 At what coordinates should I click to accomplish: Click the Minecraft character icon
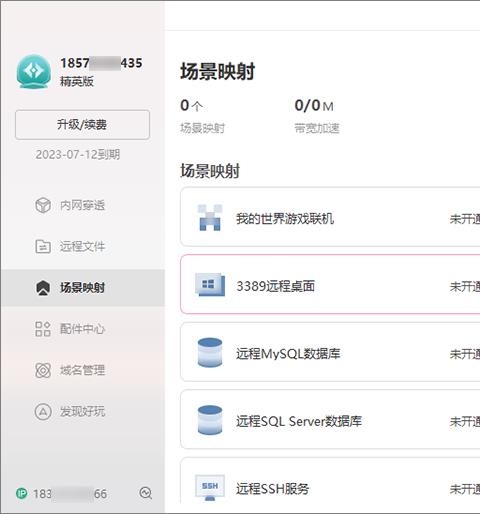tap(210, 218)
